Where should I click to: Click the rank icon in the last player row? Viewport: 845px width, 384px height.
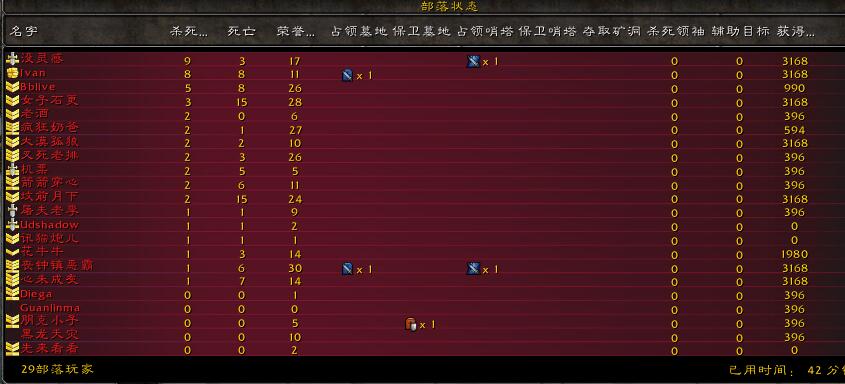[x=12, y=349]
